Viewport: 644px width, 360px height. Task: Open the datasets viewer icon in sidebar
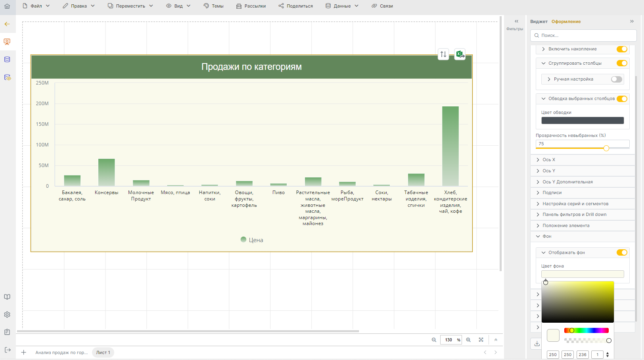pyautogui.click(x=7, y=77)
